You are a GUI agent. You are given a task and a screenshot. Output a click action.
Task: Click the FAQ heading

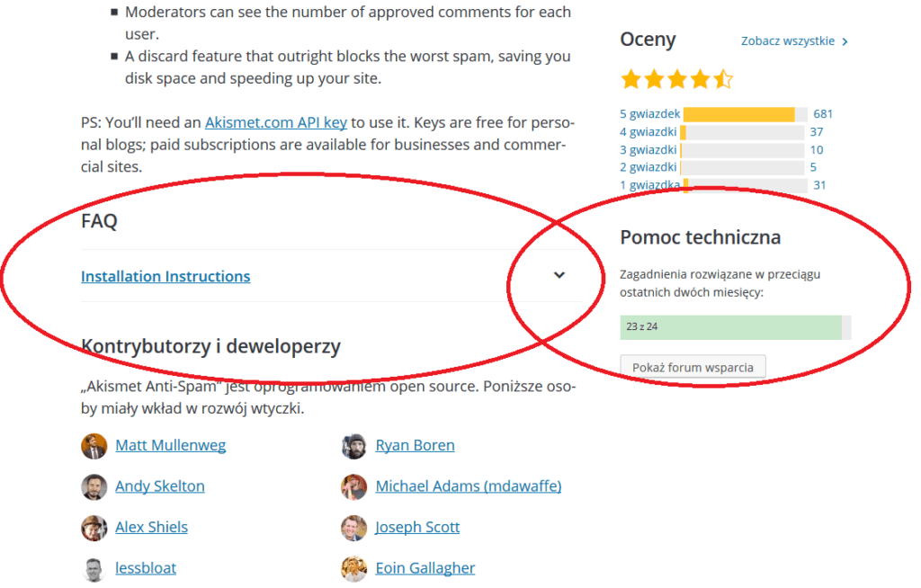tap(99, 221)
